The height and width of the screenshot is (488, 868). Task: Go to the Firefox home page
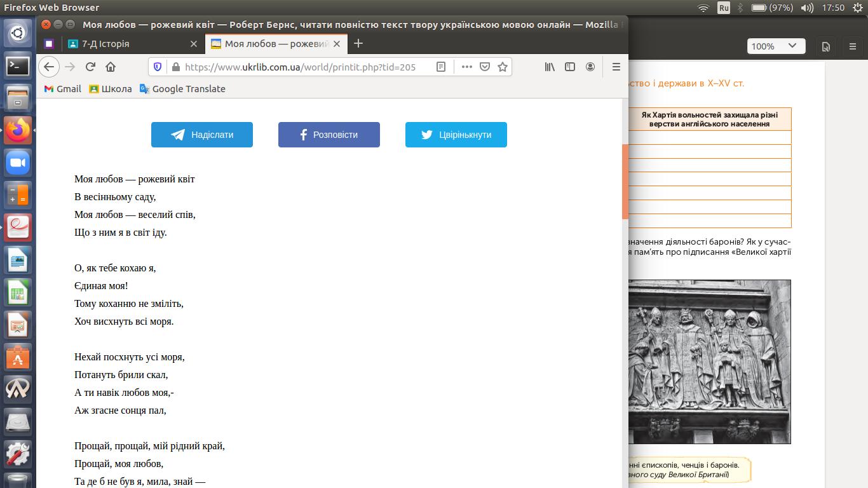tap(111, 67)
